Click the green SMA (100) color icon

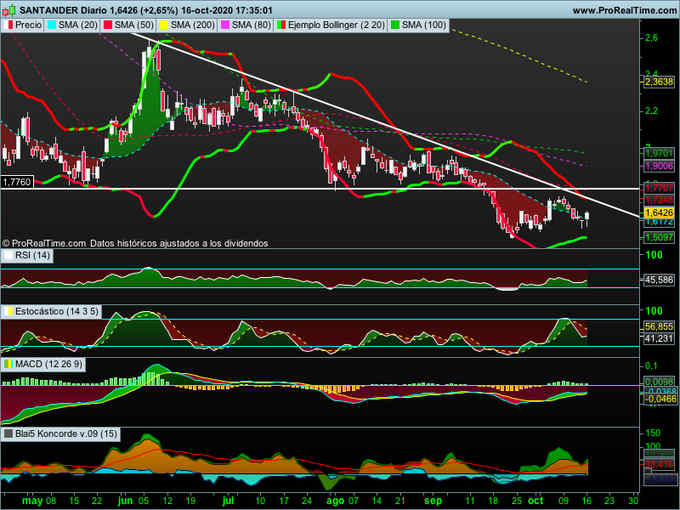(x=396, y=25)
